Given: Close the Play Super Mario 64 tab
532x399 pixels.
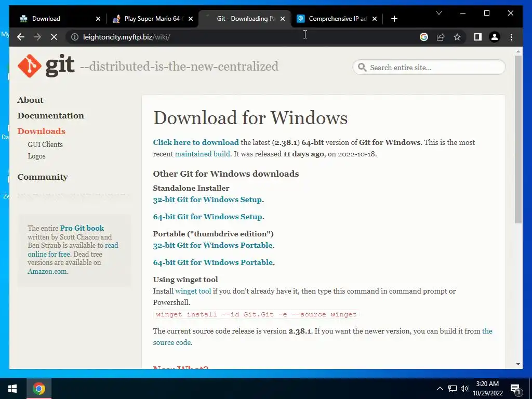Looking at the screenshot, I should tap(191, 19).
